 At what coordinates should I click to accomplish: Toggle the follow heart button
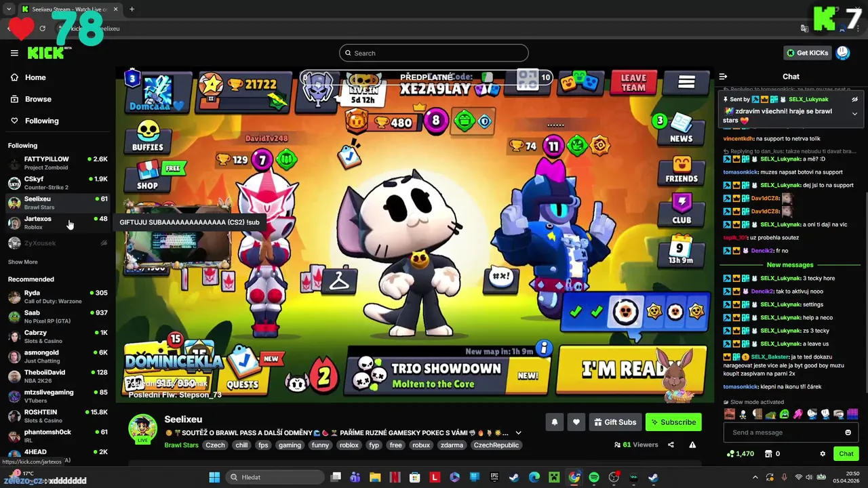[x=576, y=422]
